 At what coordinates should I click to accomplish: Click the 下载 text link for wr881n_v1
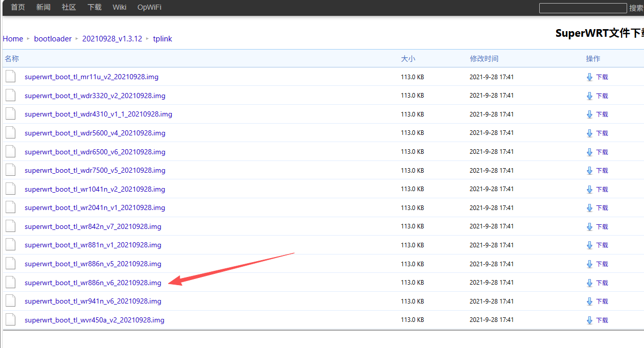pyautogui.click(x=602, y=245)
